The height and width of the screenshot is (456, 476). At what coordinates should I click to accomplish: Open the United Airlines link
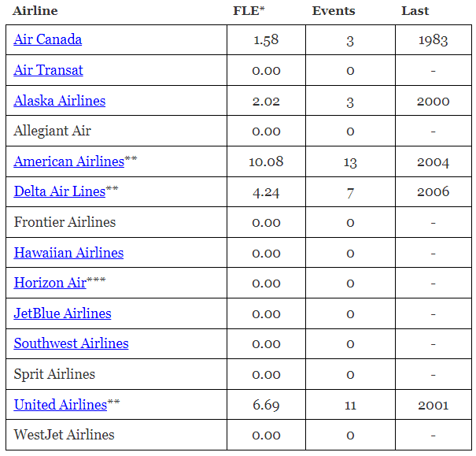click(61, 405)
